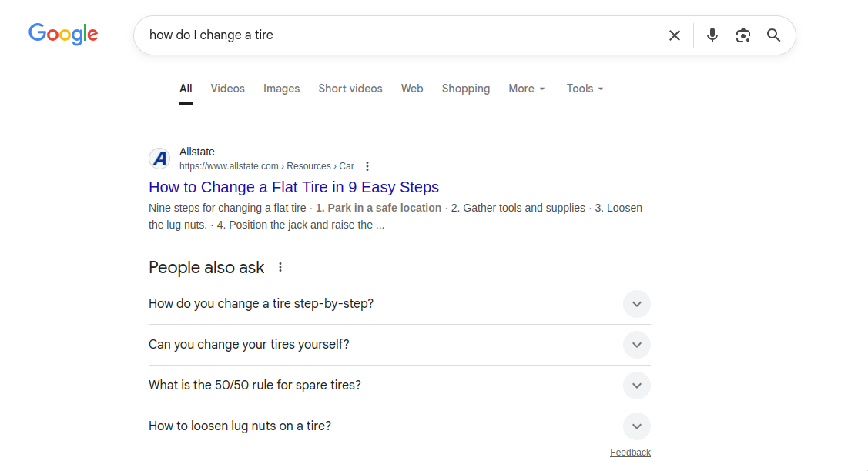
Task: Click the Allstate site name
Action: pos(196,152)
